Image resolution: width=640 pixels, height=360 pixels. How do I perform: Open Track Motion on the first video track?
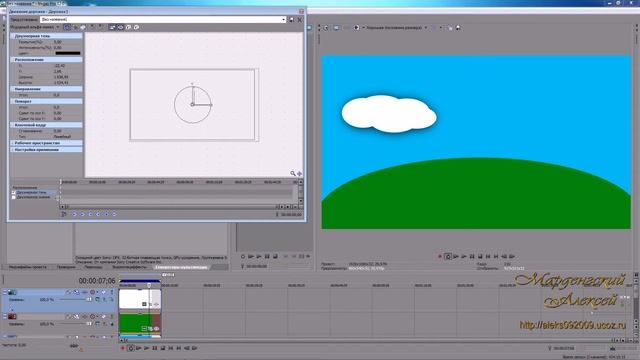tap(76, 292)
